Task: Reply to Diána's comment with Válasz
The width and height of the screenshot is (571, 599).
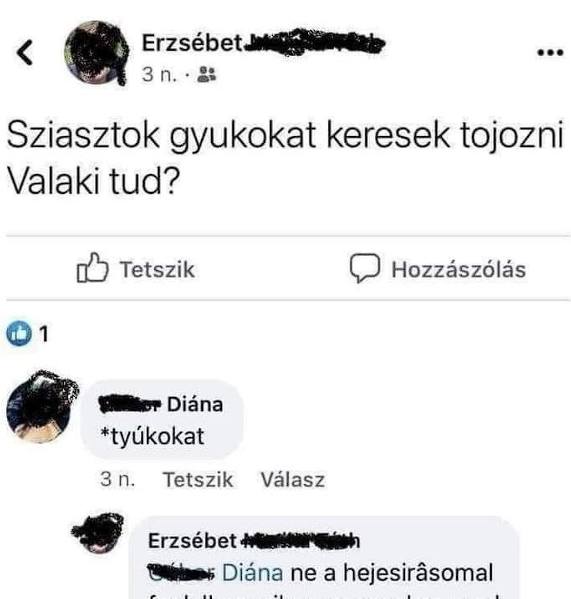Action: click(293, 479)
